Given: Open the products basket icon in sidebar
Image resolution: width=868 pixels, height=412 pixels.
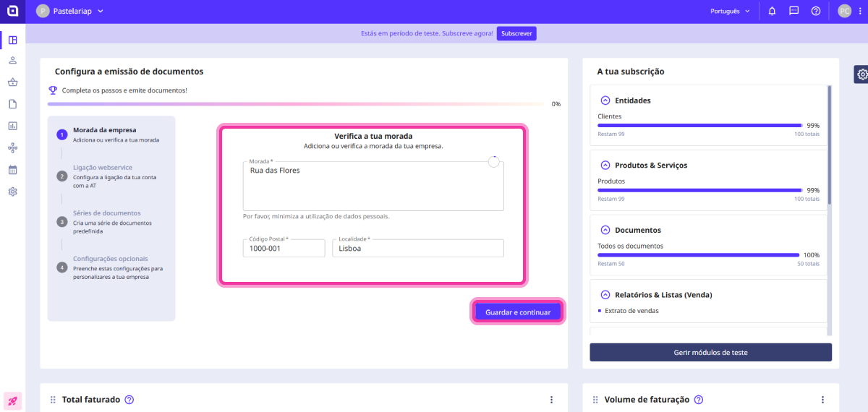Looking at the screenshot, I should [x=12, y=82].
